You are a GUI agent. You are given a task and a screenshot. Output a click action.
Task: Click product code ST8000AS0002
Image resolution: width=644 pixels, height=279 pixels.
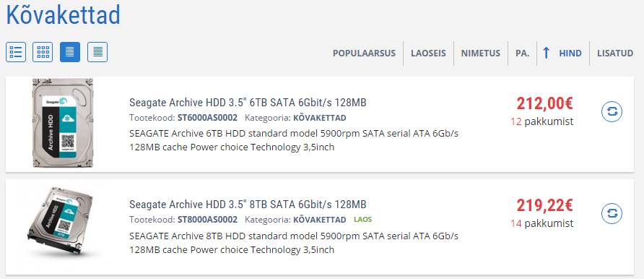point(207,220)
